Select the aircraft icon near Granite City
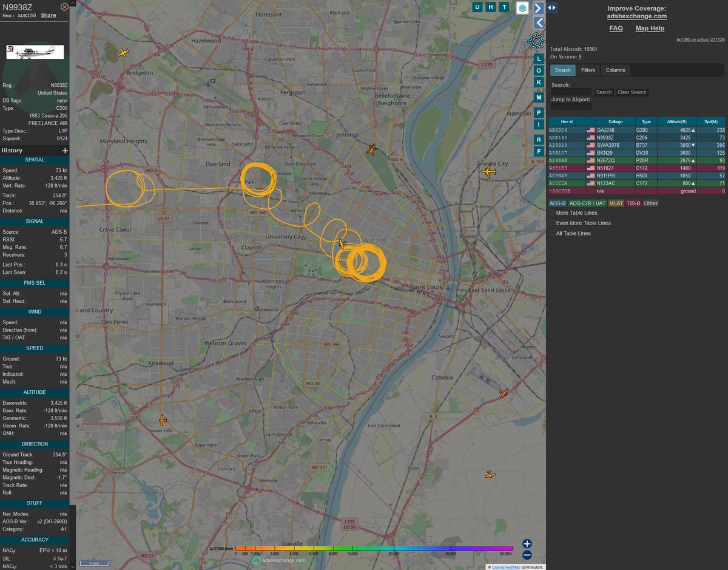728x570 pixels. 489,172
